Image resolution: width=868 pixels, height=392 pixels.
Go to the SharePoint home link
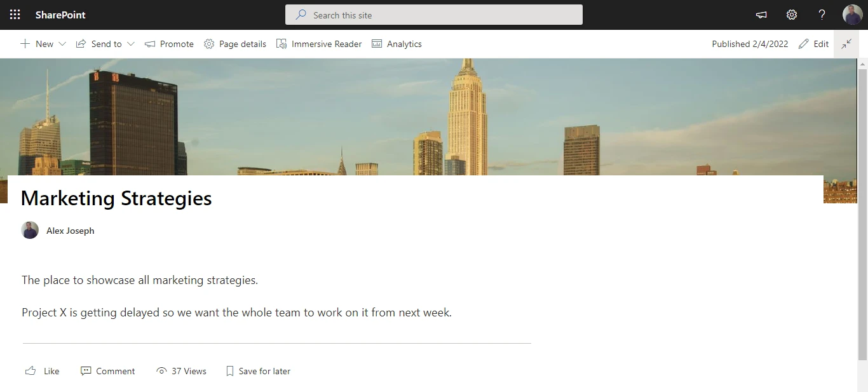pos(60,15)
